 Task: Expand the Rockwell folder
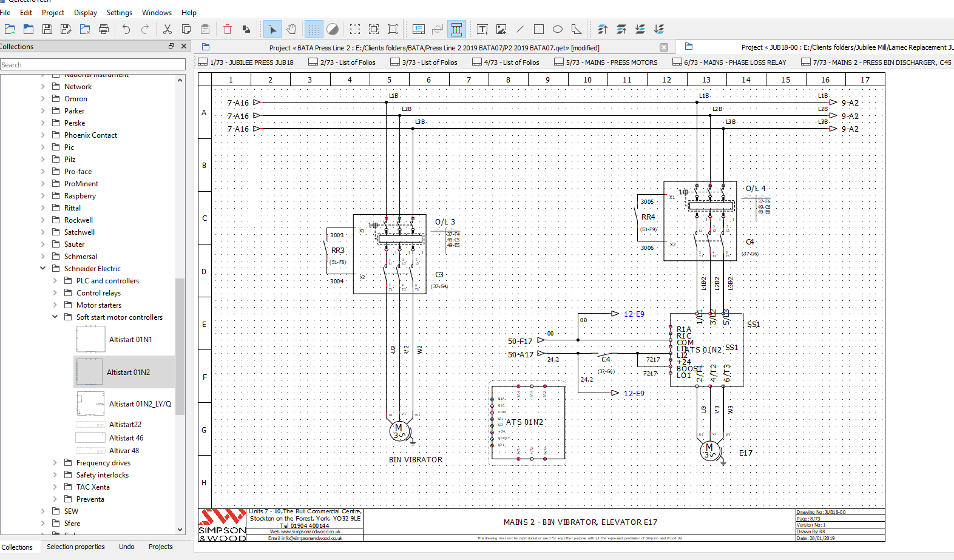[x=43, y=220]
